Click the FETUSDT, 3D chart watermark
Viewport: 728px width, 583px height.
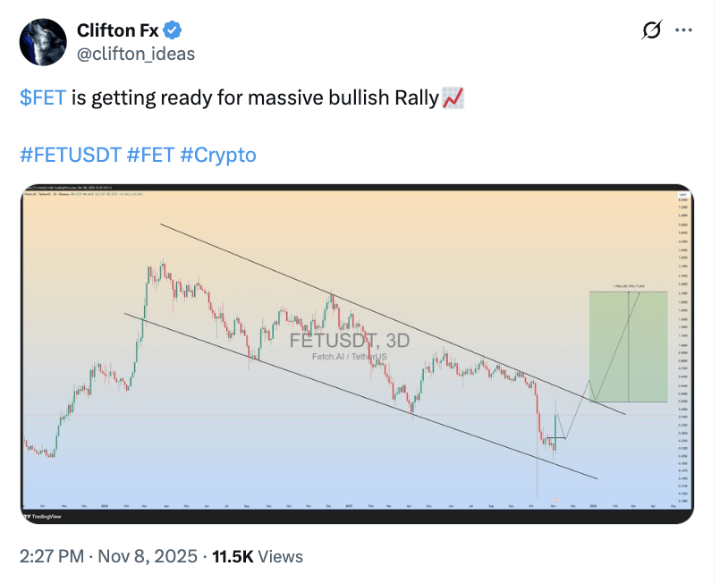pos(350,341)
